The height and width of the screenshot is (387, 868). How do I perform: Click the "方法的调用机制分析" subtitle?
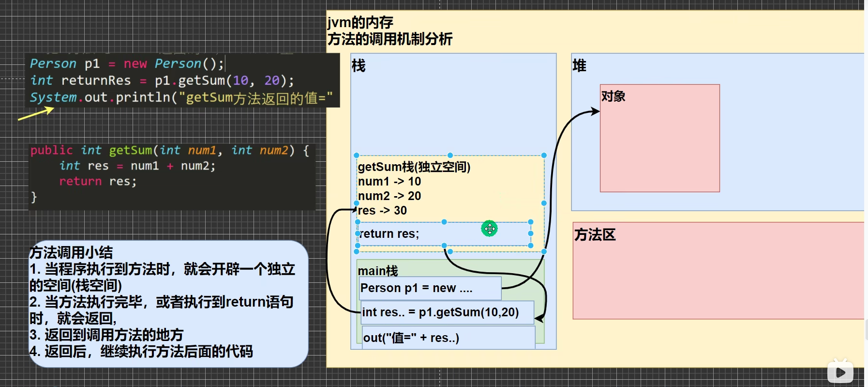pyautogui.click(x=390, y=39)
